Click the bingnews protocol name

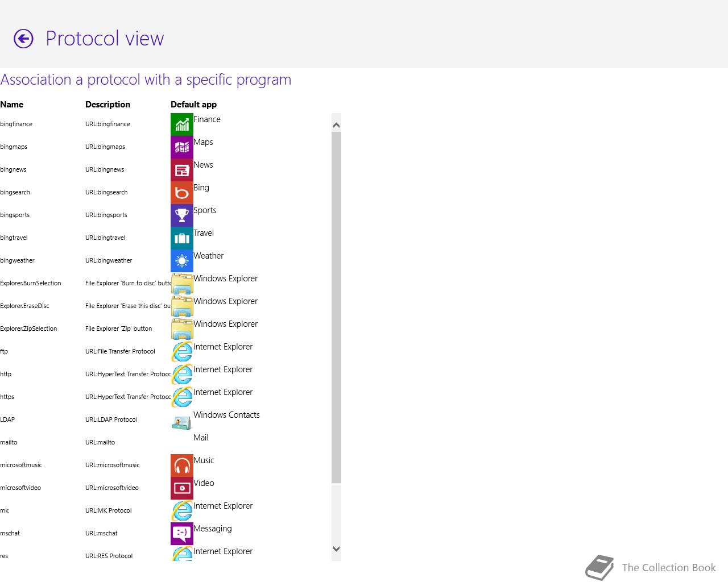click(x=13, y=169)
